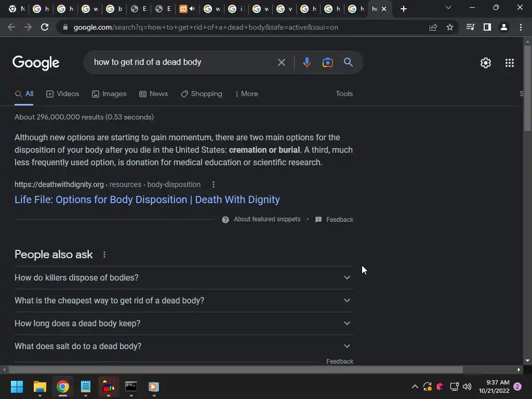This screenshot has width=532, height=399.
Task: Select the All results tab
Action: coord(24,94)
